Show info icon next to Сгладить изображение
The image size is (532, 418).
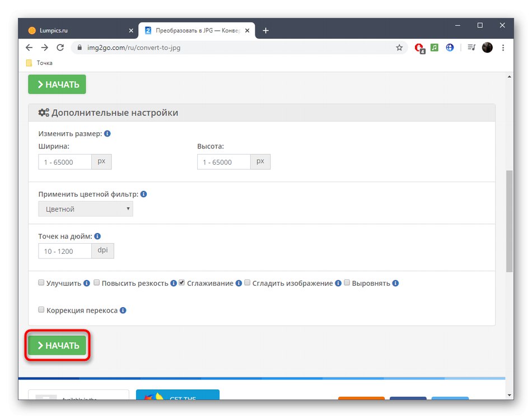pos(338,283)
